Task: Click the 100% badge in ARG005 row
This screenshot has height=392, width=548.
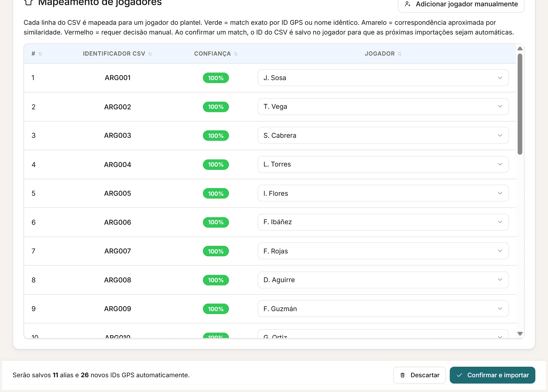Action: [216, 194]
